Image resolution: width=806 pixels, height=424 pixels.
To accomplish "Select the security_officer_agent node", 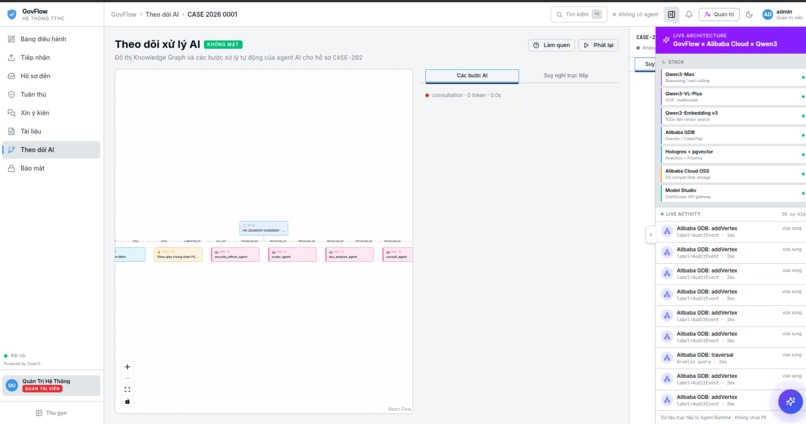I will (x=235, y=254).
